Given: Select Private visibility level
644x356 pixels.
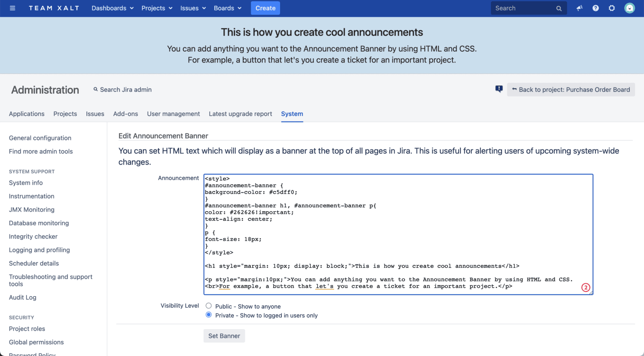Looking at the screenshot, I should [208, 314].
